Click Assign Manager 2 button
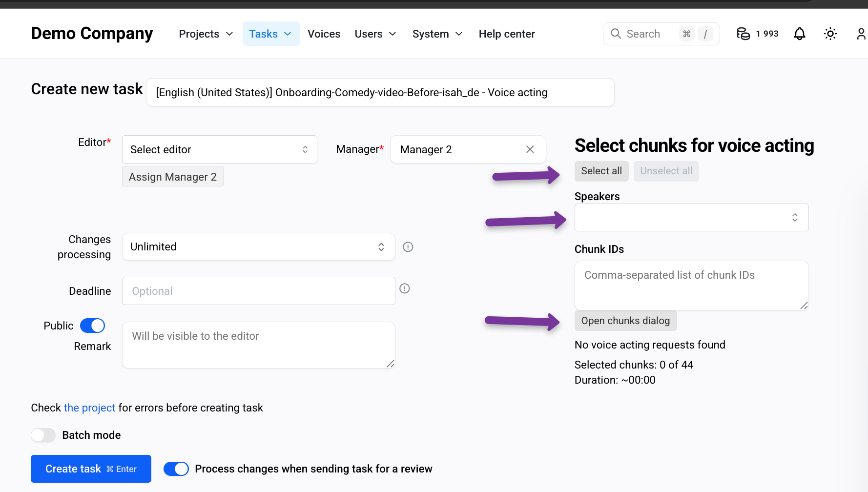 click(x=172, y=177)
